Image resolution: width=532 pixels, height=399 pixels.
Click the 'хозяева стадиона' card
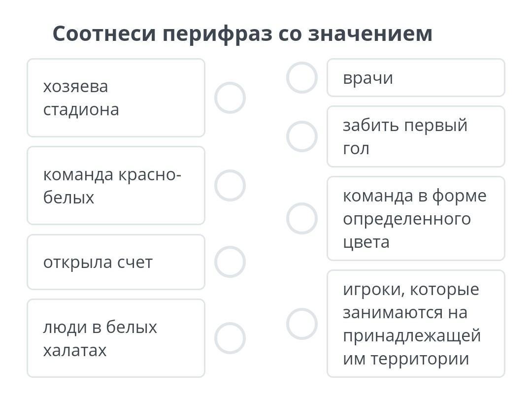point(116,98)
